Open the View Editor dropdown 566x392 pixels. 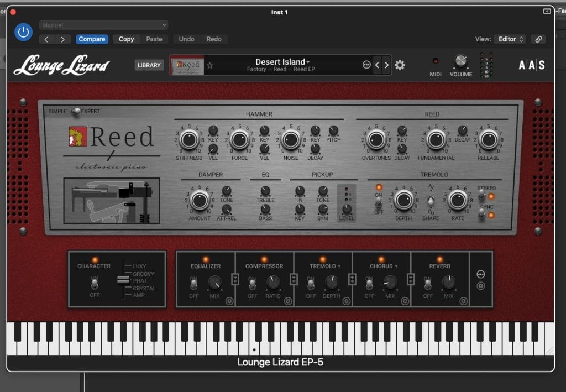point(510,39)
